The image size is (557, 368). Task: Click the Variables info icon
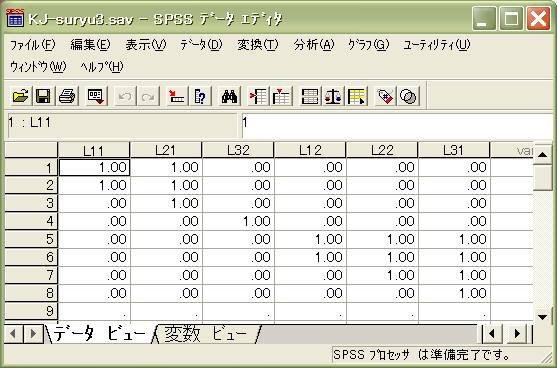[x=200, y=96]
